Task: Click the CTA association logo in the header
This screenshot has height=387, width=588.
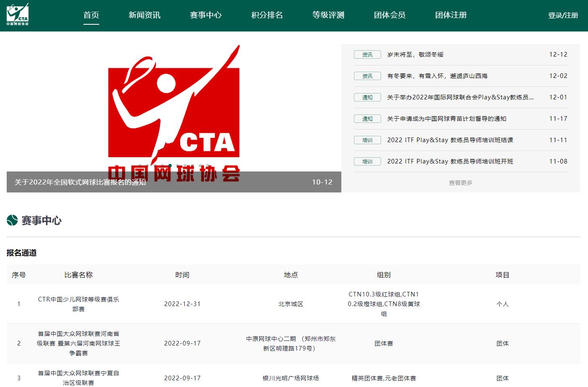Action: 17,15
